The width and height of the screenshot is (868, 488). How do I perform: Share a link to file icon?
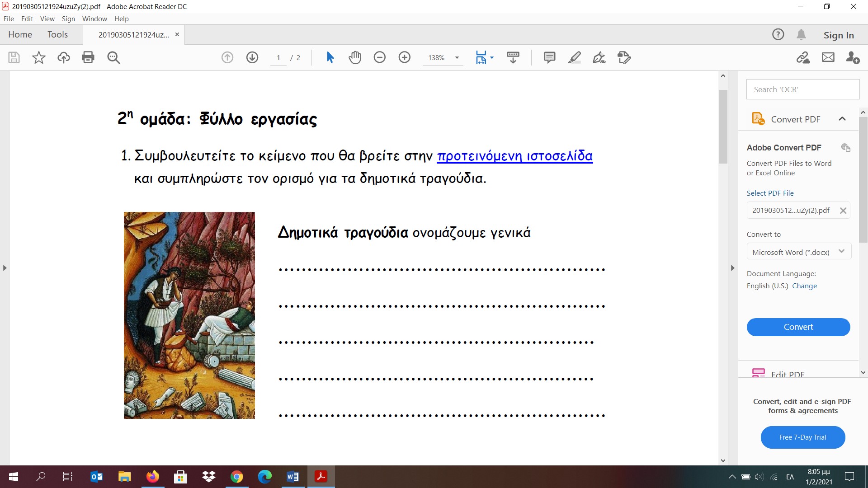[x=803, y=57]
